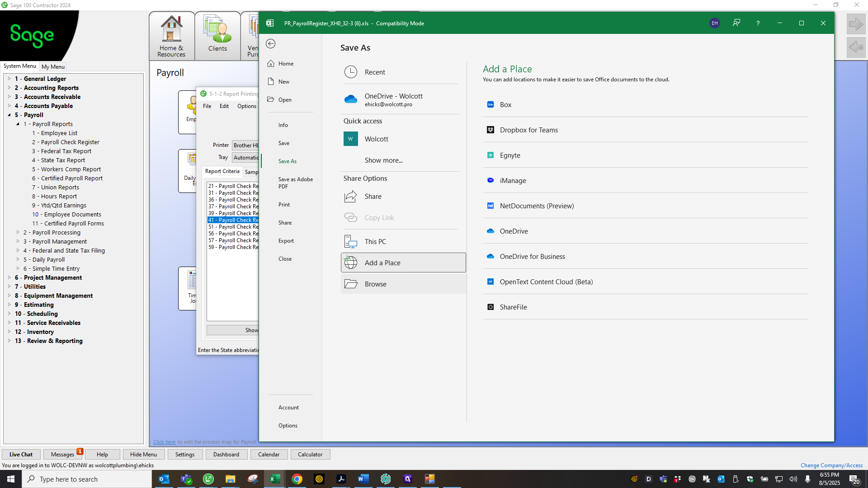The height and width of the screenshot is (488, 868).
Task: Open the Clients icon in Sage toolbar
Action: 217,36
